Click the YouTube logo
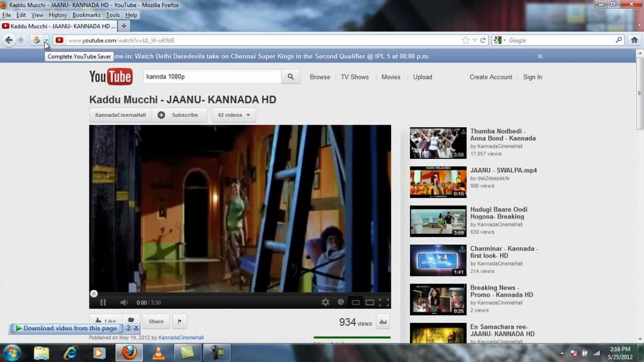The height and width of the screenshot is (362, 644). coord(111,76)
